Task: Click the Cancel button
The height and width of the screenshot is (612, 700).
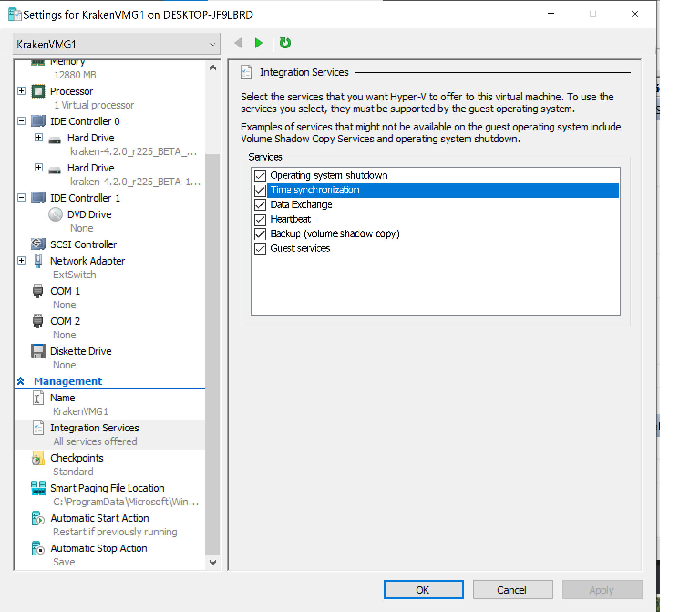Action: pyautogui.click(x=512, y=590)
